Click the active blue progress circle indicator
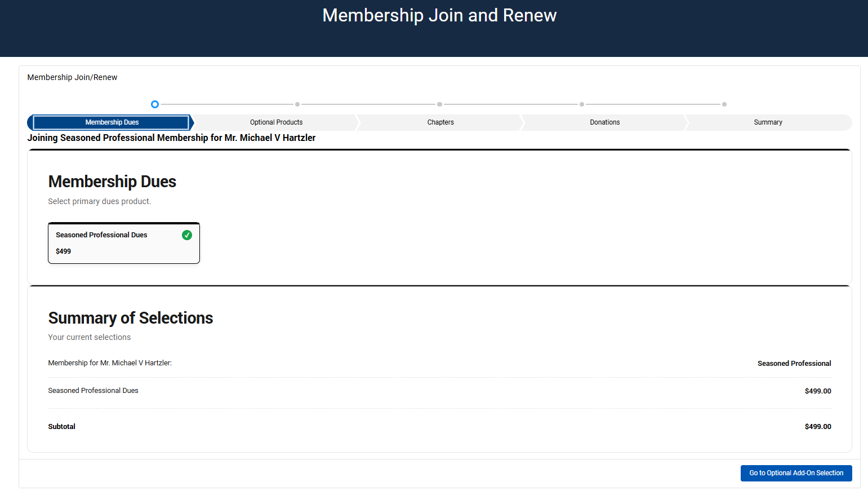 point(155,104)
